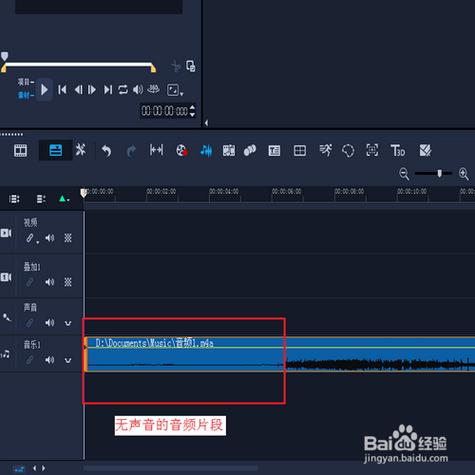Jump to the end

(x=108, y=89)
